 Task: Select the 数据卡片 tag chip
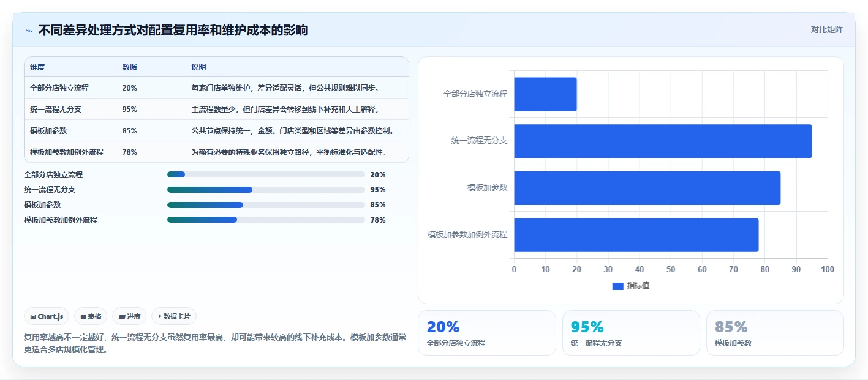(x=174, y=316)
